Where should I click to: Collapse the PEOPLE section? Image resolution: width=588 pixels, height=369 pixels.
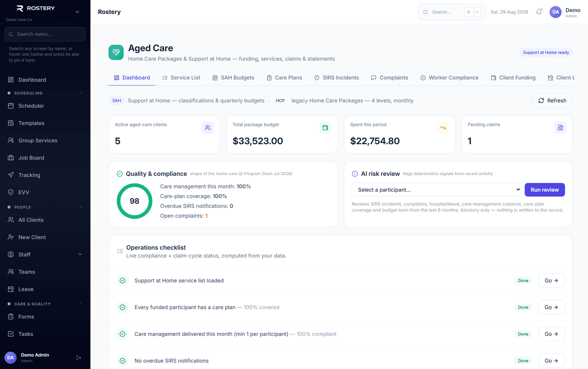[45, 207]
